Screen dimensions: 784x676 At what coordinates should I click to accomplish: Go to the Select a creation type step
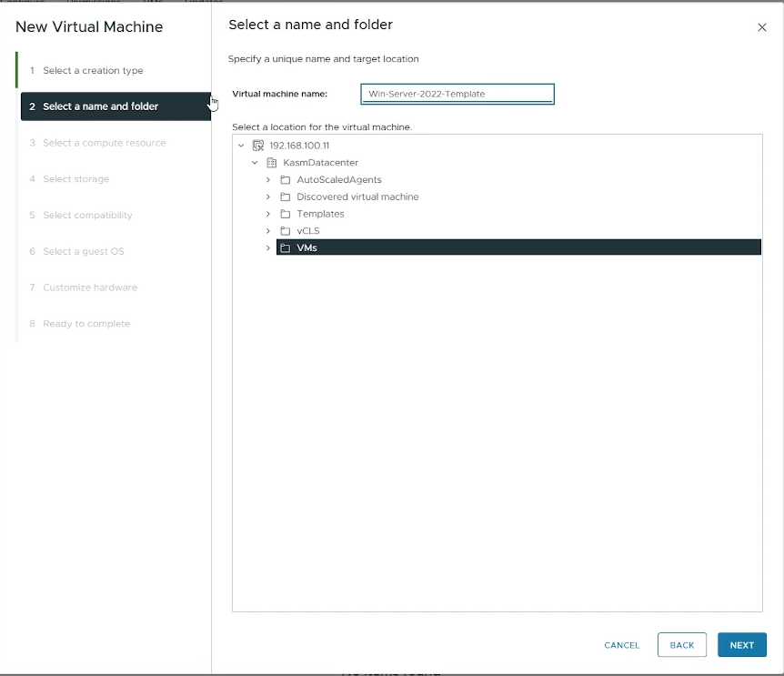tap(91, 70)
